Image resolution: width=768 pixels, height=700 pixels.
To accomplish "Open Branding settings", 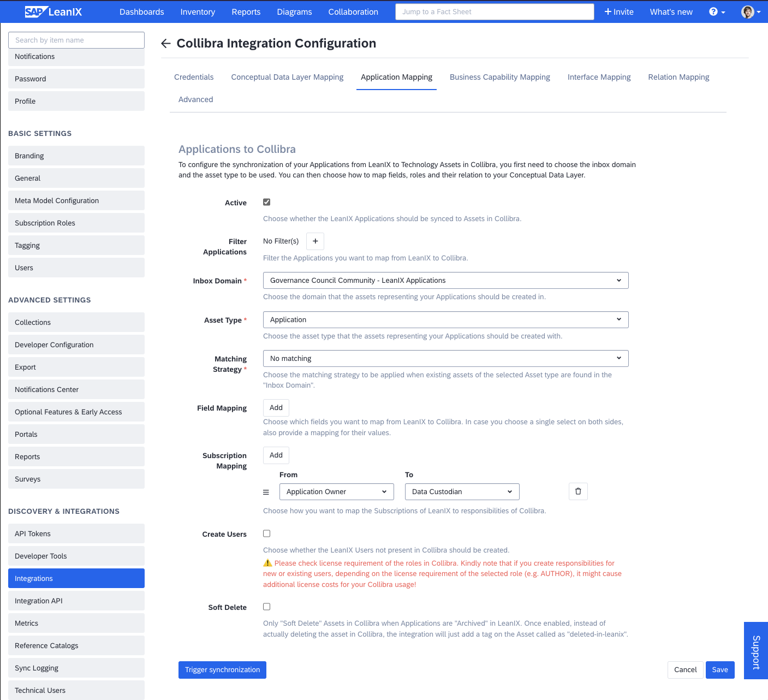I will tap(76, 156).
